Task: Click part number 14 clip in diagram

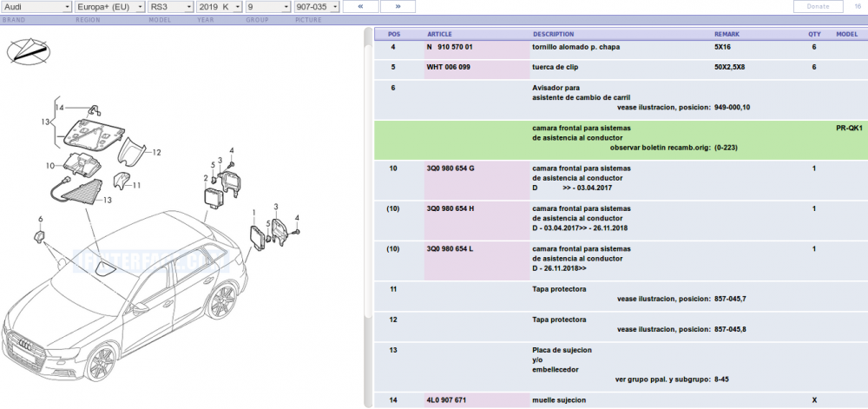Action: 95,111
